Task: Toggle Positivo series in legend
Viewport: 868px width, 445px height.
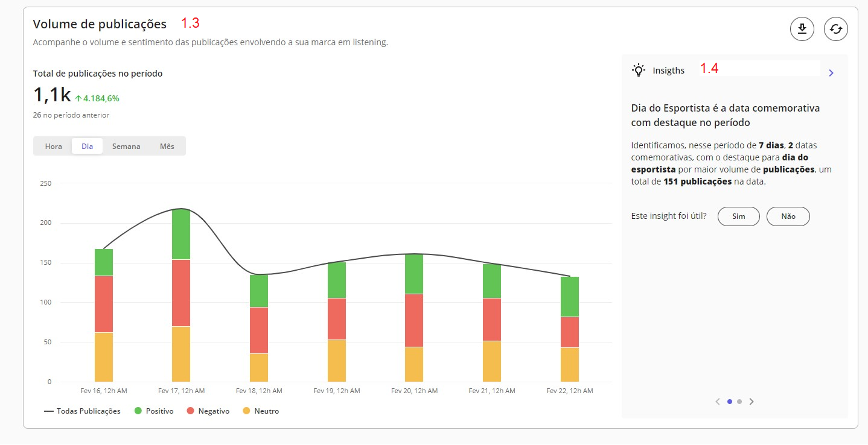Action: (154, 411)
